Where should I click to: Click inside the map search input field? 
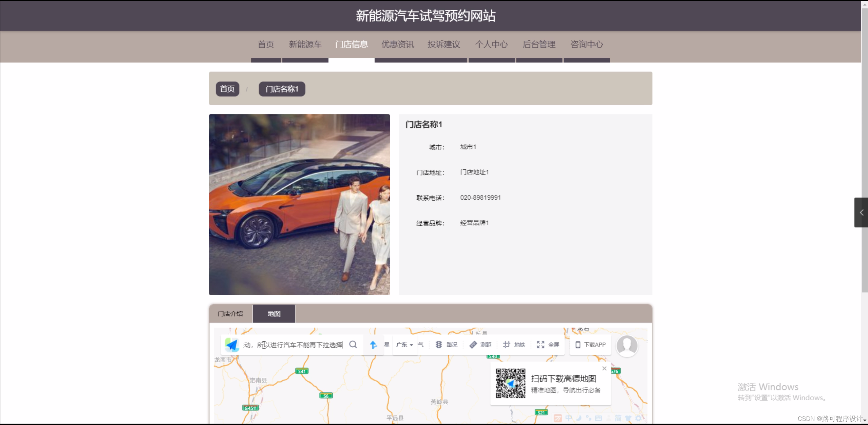pyautogui.click(x=295, y=345)
